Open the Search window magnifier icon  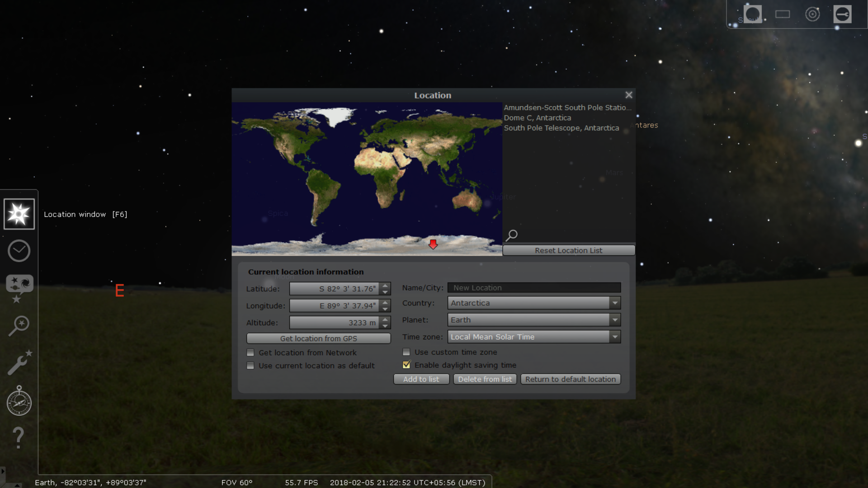(x=19, y=325)
